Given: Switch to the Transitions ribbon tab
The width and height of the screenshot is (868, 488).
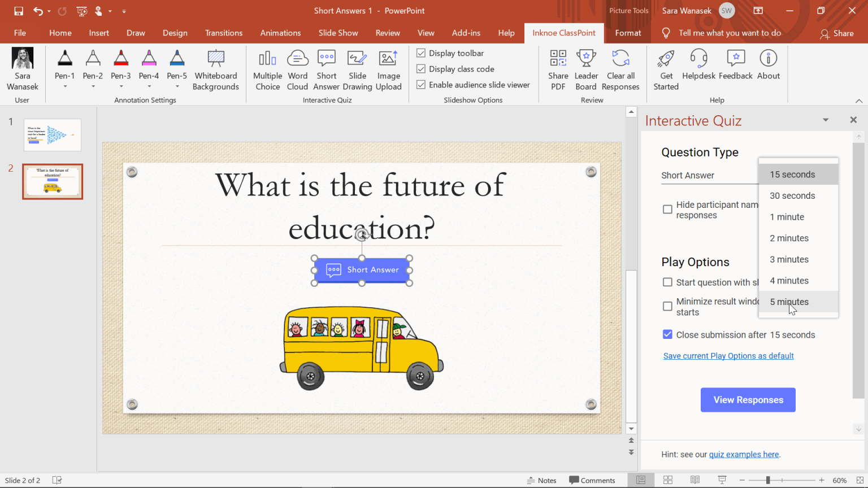Looking at the screenshot, I should (x=224, y=33).
